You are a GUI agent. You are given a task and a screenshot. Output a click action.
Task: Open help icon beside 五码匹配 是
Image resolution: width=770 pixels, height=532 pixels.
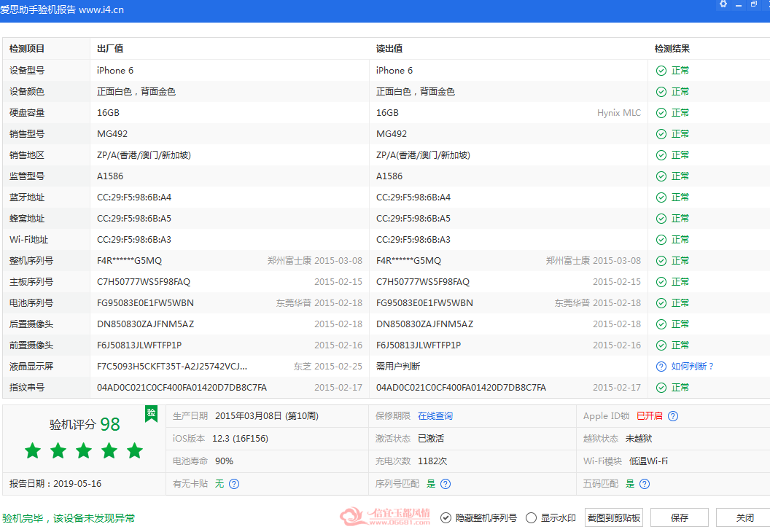click(x=645, y=484)
